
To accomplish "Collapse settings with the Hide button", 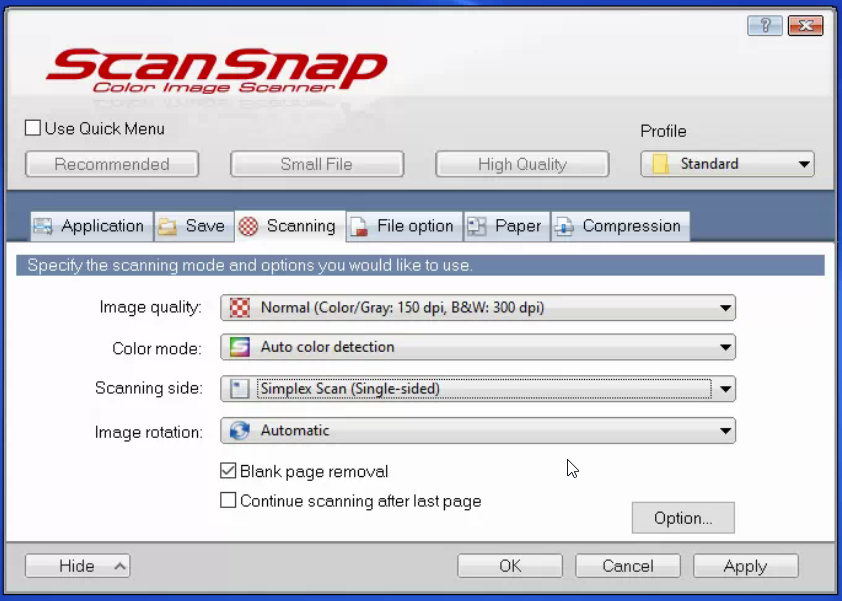I will 77,566.
